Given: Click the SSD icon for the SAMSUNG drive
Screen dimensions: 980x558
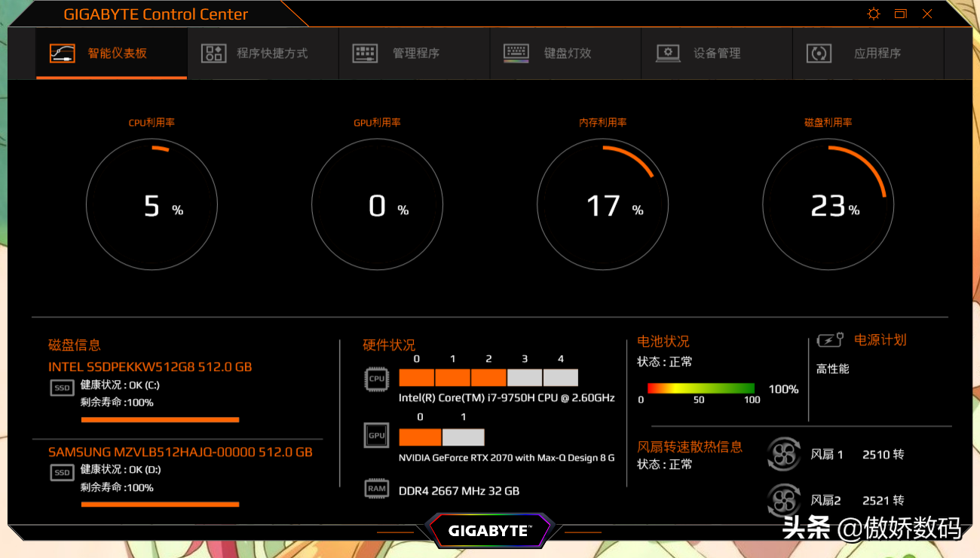Looking at the screenshot, I should point(62,473).
